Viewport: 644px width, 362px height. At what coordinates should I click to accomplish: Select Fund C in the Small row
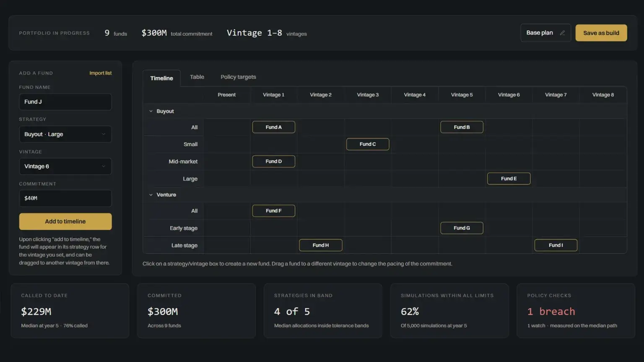[368, 144]
